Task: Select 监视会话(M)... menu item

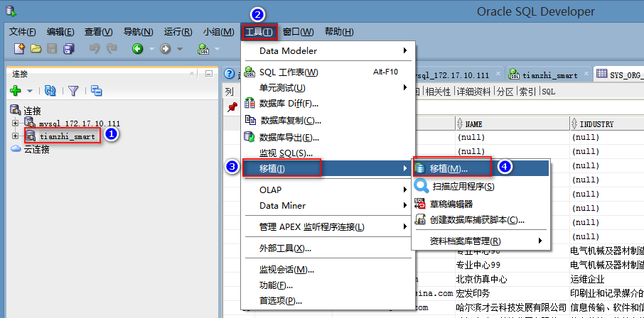Action: click(x=328, y=270)
